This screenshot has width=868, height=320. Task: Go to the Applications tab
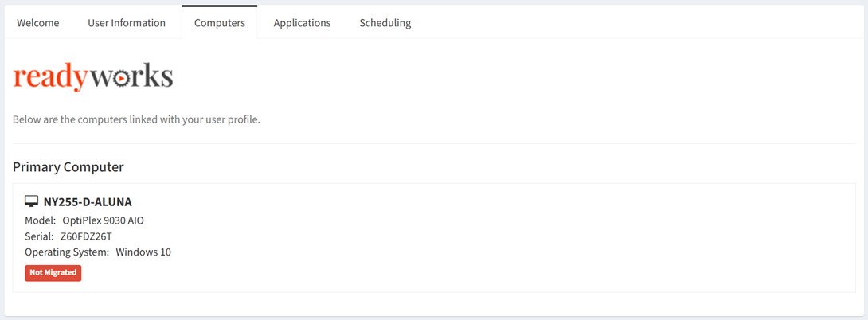pos(303,23)
